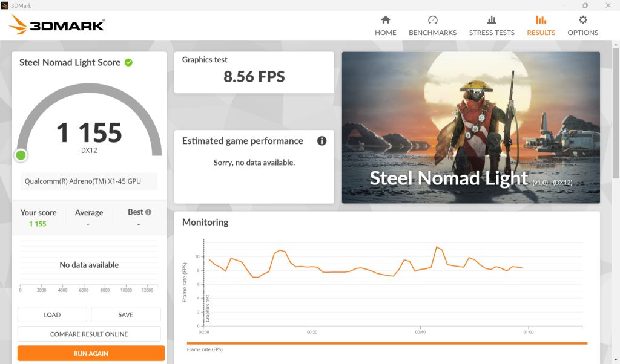Viewport: 620px width, 364px height.
Task: Select the Results chart icon
Action: click(541, 20)
